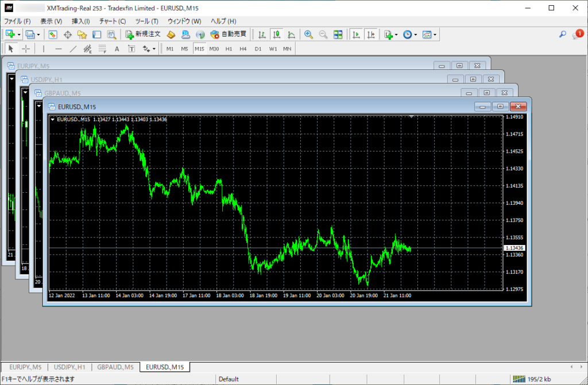This screenshot has height=385, width=588.
Task: Switch timeframe to H1
Action: [229, 49]
